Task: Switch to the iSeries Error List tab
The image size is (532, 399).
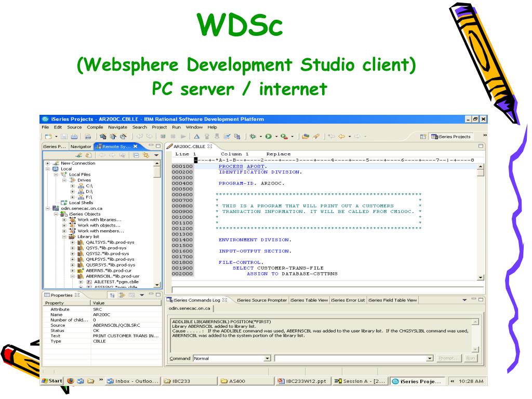Action: tap(348, 300)
